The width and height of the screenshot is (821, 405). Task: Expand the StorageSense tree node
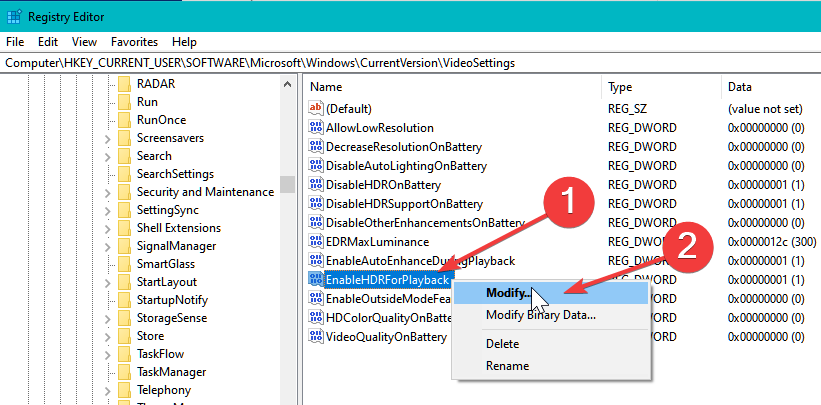coord(108,318)
